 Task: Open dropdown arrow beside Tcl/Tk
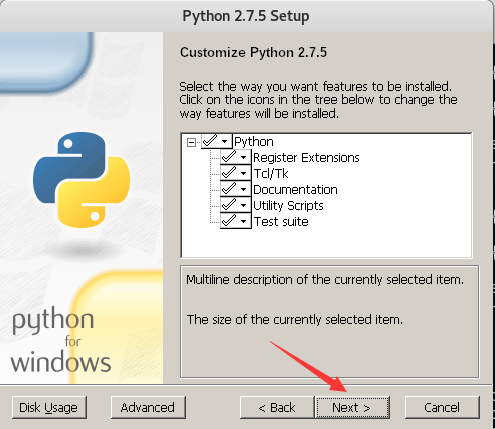click(x=244, y=174)
